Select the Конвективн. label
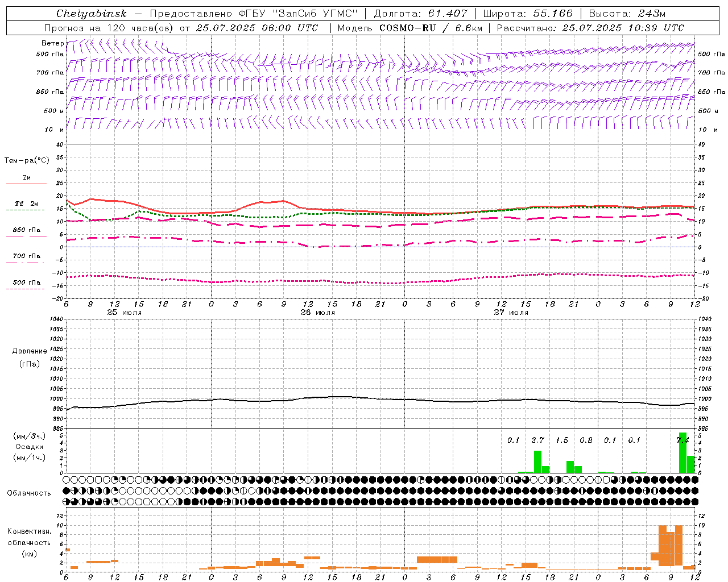This screenshot has width=728, height=582. click(29, 531)
